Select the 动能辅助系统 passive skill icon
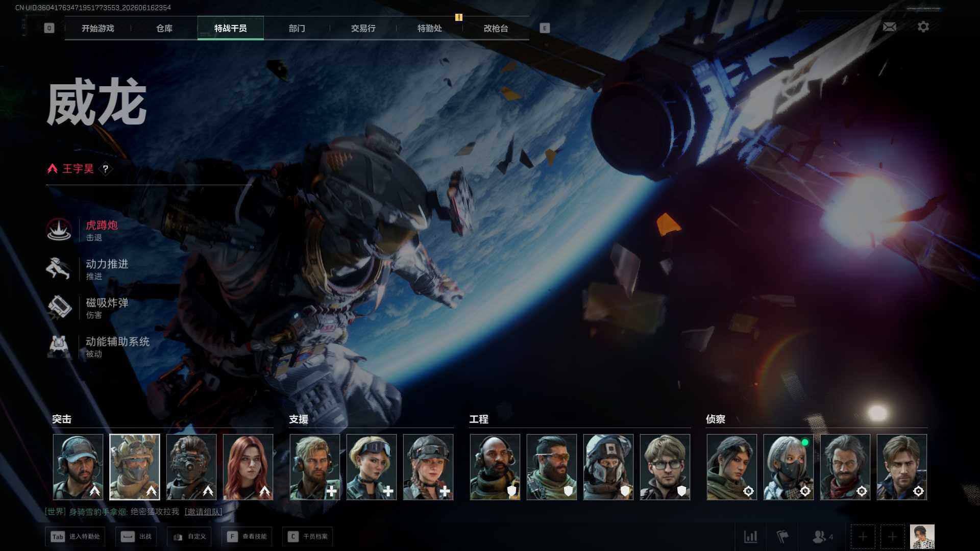Screen dimensions: 980x551 pyautogui.click(x=59, y=346)
